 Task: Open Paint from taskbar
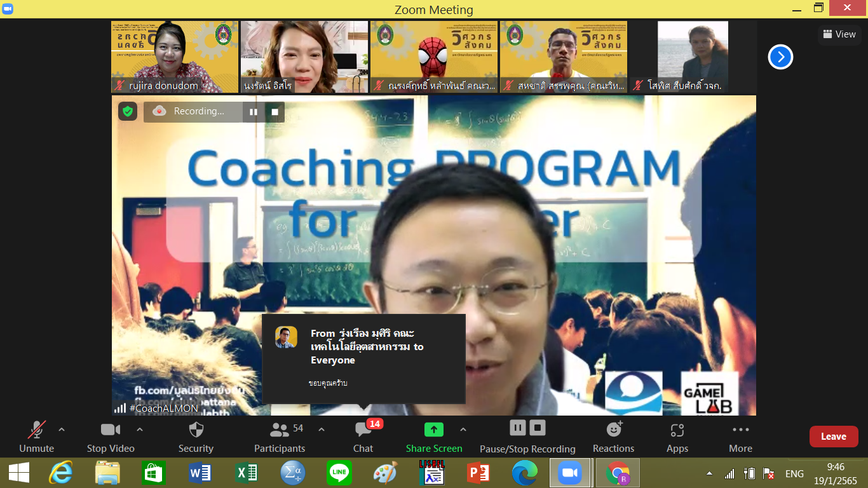pos(385,473)
